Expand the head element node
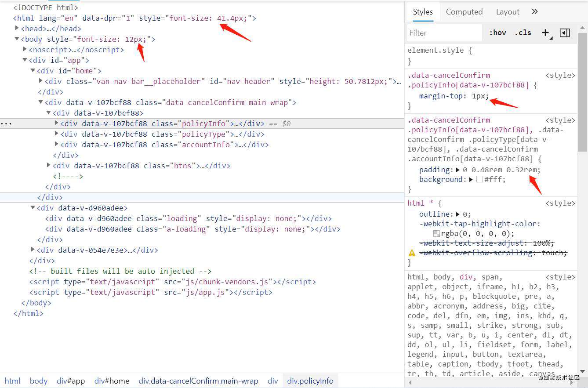Screen dimensions: 588x388 (17, 28)
